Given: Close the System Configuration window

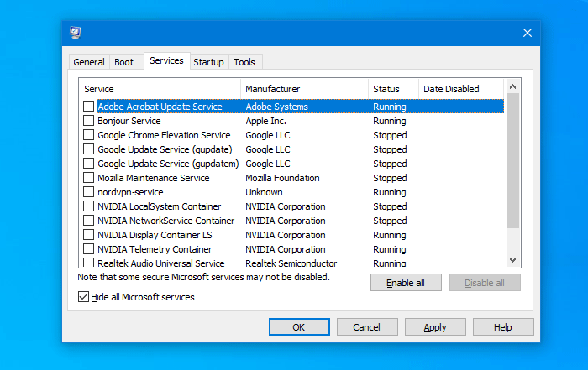Looking at the screenshot, I should [528, 33].
